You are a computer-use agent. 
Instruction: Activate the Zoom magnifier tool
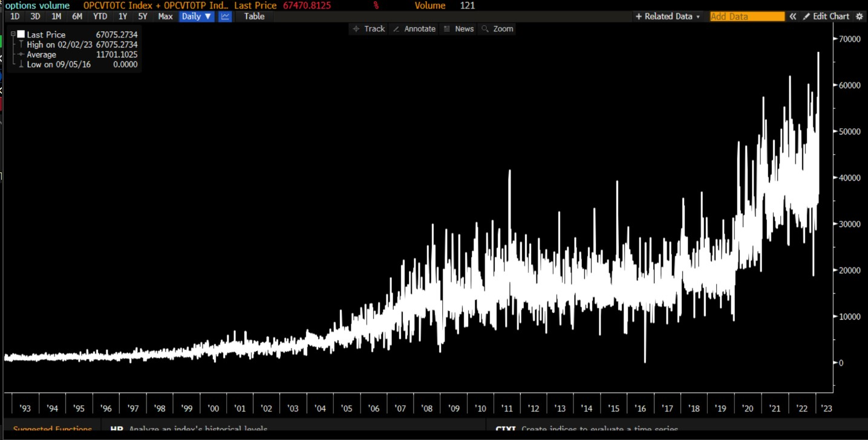(497, 28)
